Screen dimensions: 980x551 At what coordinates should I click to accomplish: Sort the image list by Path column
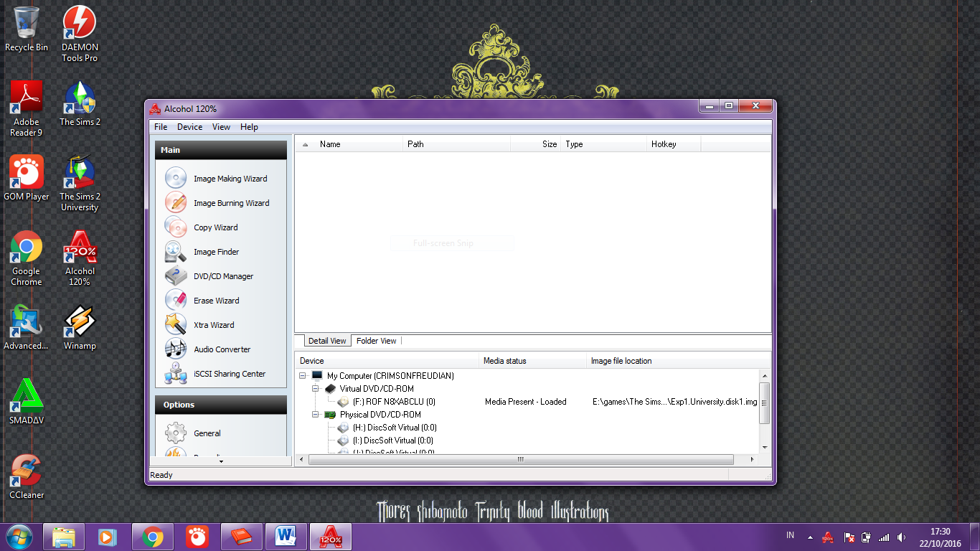click(457, 144)
